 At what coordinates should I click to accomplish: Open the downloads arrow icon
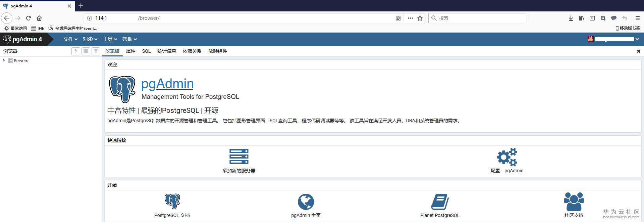pyautogui.click(x=571, y=18)
